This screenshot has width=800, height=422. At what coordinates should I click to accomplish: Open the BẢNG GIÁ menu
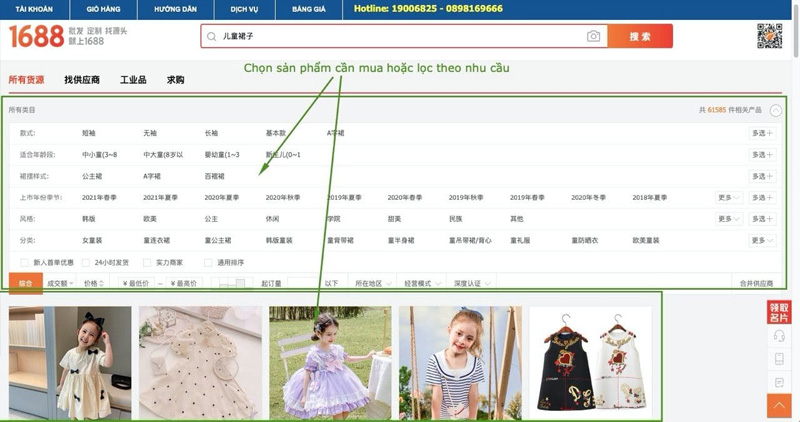click(x=309, y=9)
